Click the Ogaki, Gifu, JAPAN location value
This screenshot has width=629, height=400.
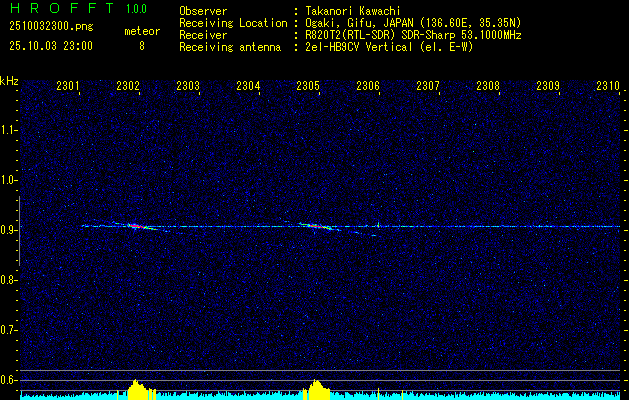(x=413, y=23)
